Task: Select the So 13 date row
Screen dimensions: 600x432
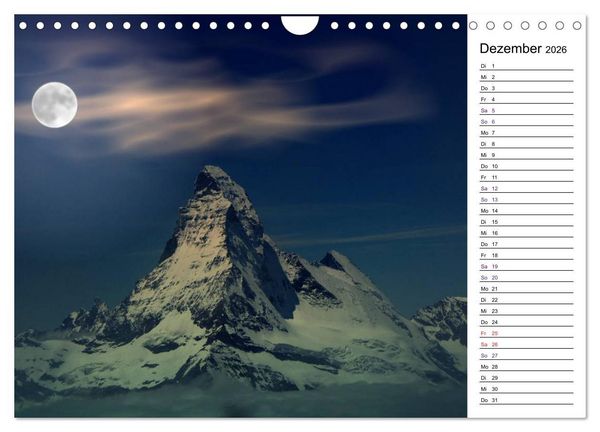Action: pyautogui.click(x=527, y=199)
